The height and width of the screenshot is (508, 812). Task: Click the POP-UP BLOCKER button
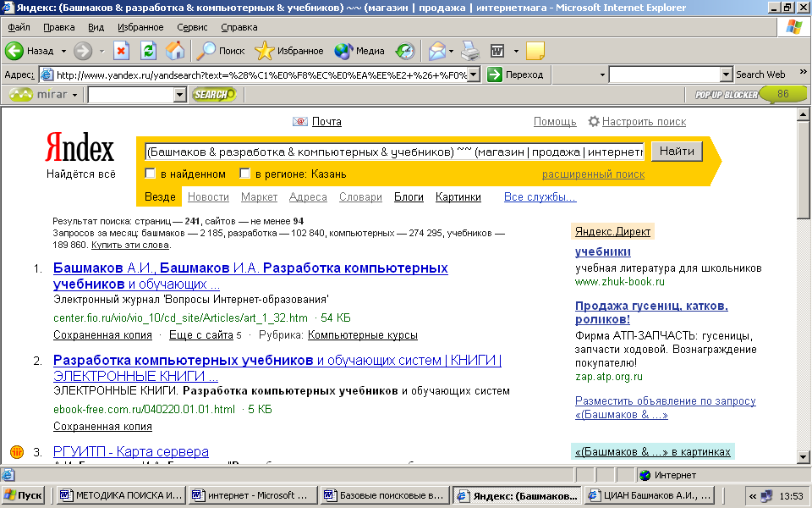coord(727,94)
